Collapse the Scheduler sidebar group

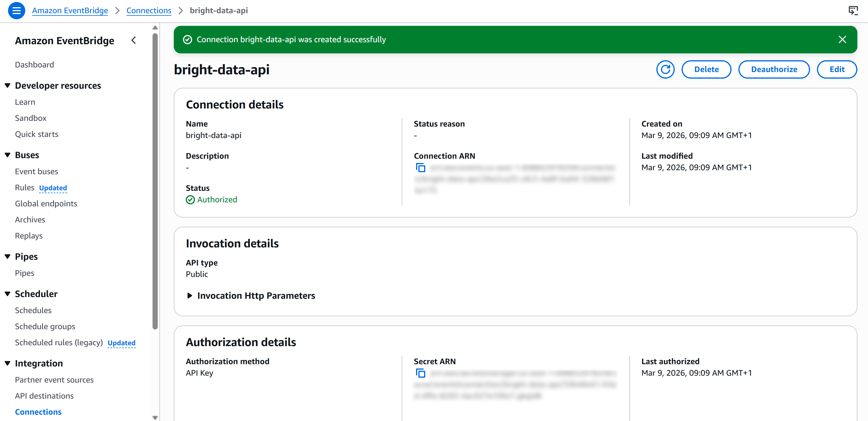pos(7,294)
